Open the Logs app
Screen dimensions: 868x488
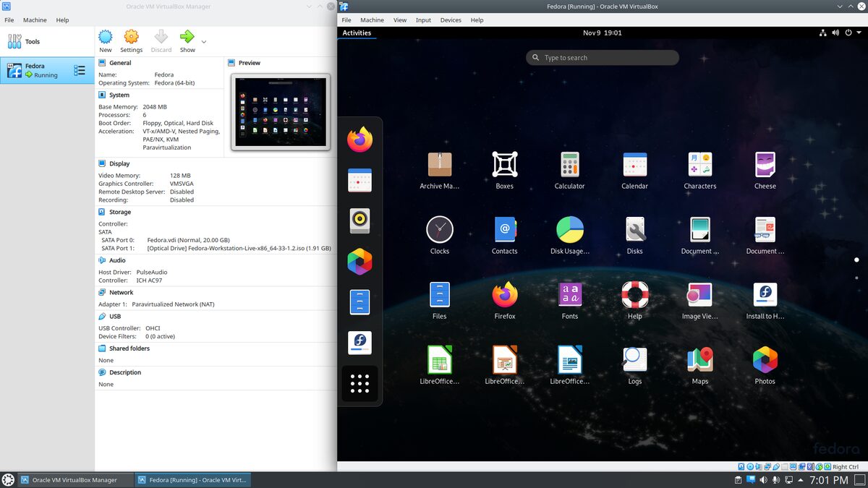[635, 360]
